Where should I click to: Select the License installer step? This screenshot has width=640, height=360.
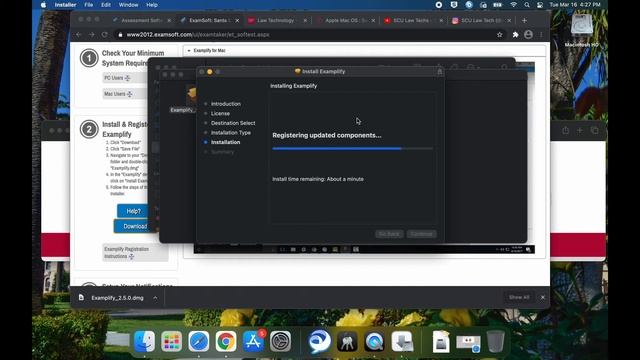coord(220,113)
